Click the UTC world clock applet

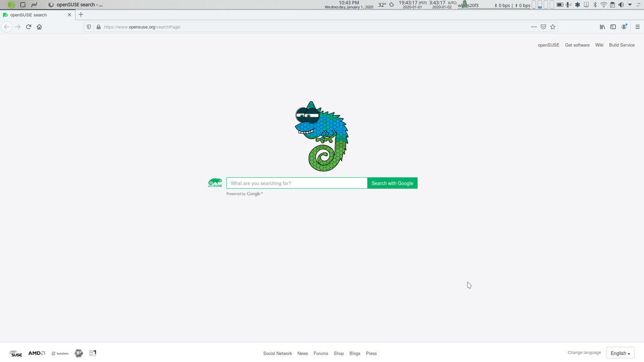click(x=442, y=4)
